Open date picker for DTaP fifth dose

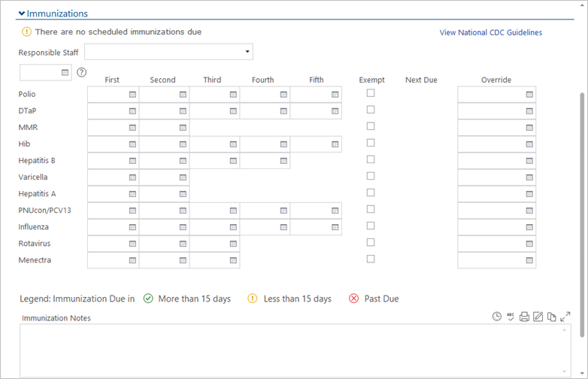pyautogui.click(x=334, y=111)
